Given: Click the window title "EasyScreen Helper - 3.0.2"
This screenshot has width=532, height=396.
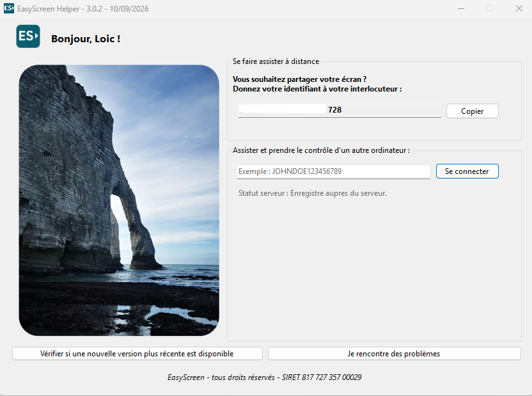Looking at the screenshot, I should point(82,9).
